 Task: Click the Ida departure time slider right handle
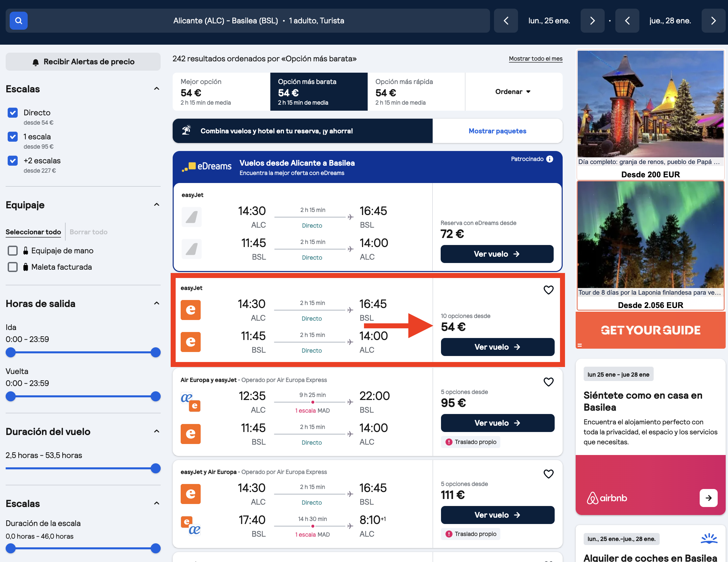click(155, 352)
